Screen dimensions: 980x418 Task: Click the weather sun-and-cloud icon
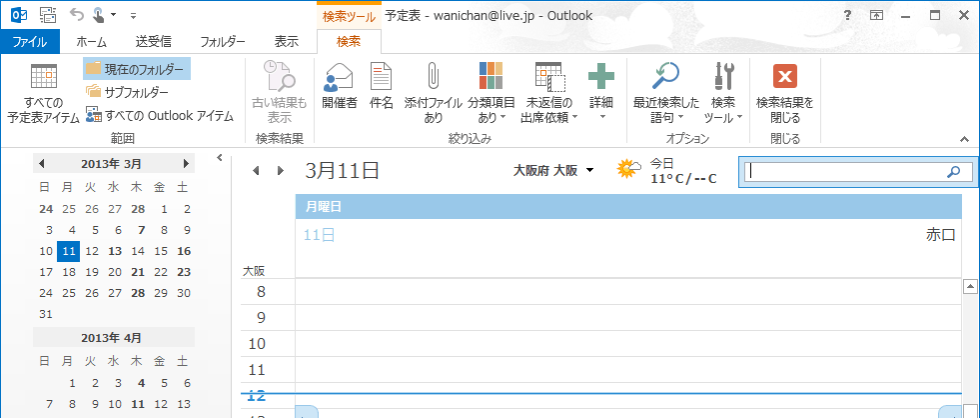[628, 169]
